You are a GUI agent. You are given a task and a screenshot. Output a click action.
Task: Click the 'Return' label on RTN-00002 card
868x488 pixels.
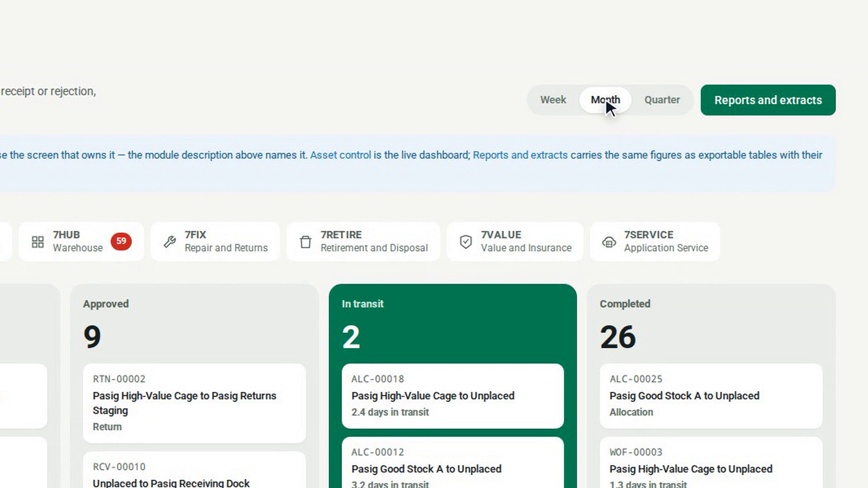click(107, 427)
